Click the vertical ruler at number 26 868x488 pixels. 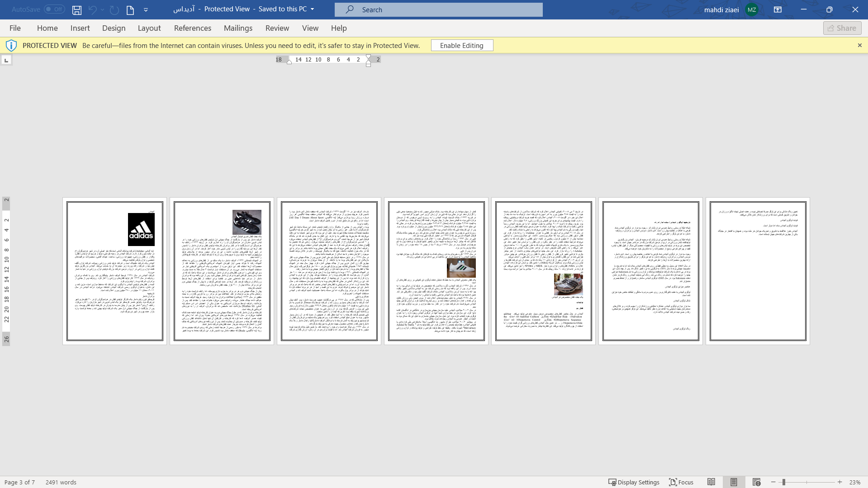click(x=6, y=339)
